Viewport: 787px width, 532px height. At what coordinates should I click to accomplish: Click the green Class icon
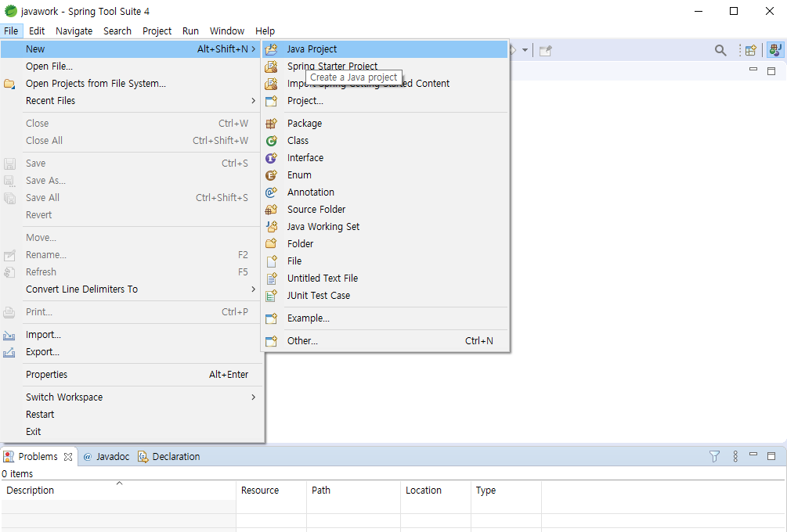pos(271,141)
